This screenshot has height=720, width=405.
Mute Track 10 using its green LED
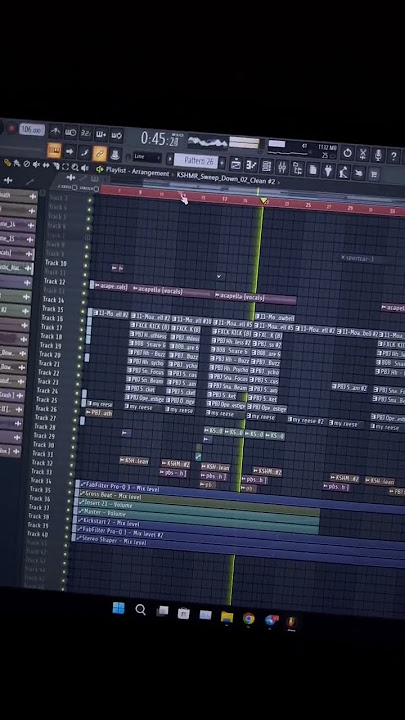coord(85,265)
